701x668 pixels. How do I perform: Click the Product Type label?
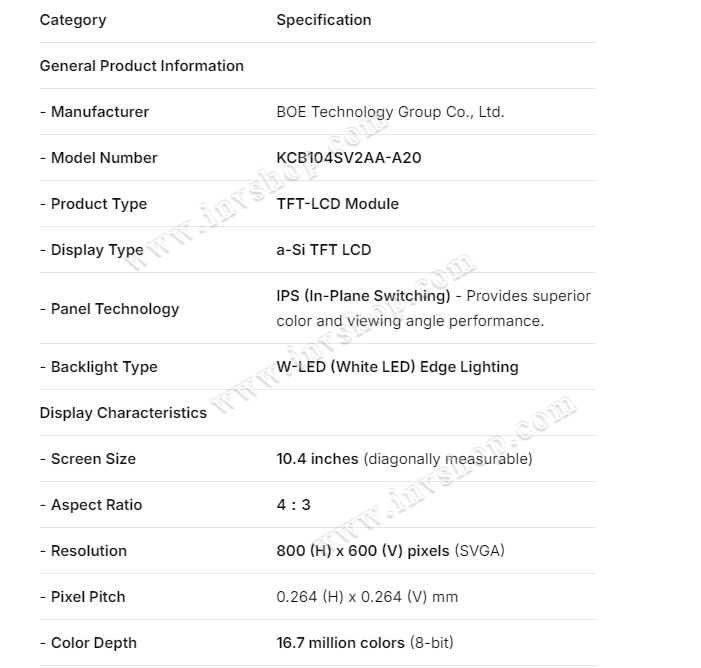pyautogui.click(x=98, y=204)
